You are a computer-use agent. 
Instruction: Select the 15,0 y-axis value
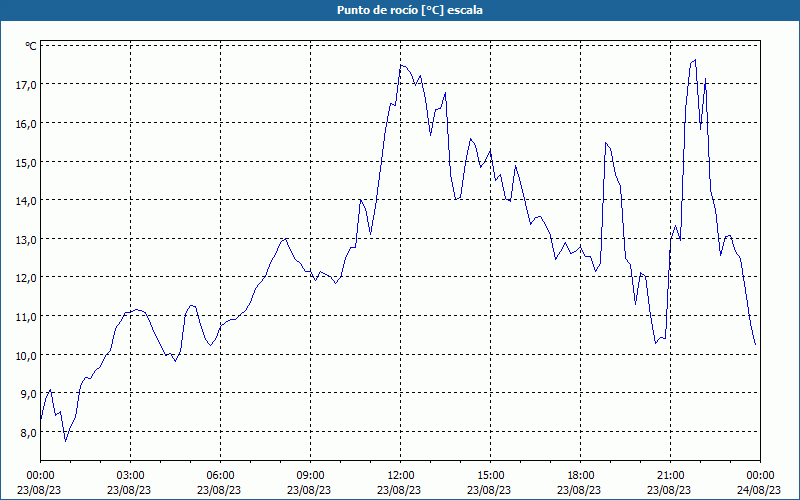point(26,162)
